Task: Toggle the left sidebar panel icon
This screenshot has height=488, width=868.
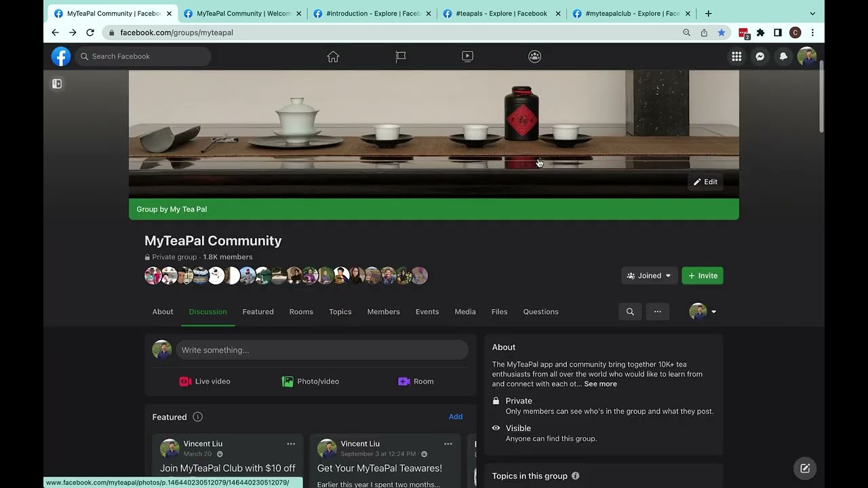Action: coord(57,84)
